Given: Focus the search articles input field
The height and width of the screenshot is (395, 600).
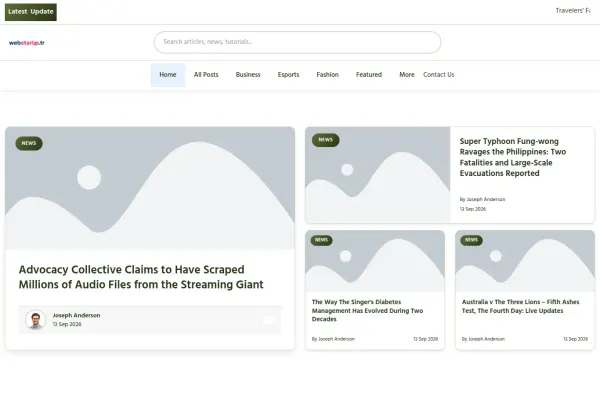Looking at the screenshot, I should pos(297,42).
